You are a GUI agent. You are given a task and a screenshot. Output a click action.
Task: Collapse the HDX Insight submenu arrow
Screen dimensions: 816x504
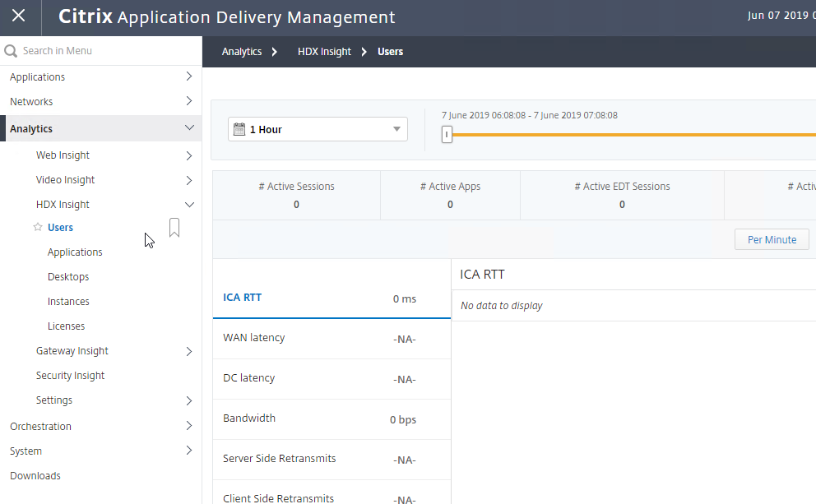[x=189, y=205]
